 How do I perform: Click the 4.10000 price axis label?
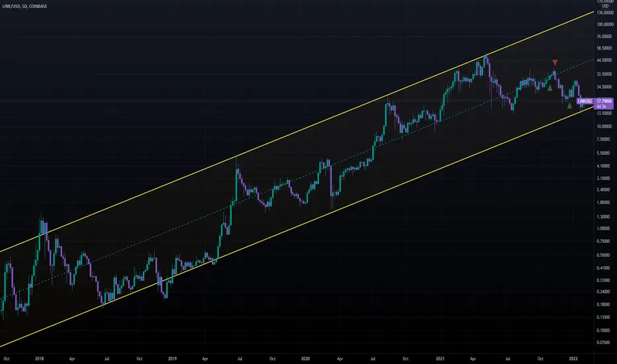click(604, 166)
